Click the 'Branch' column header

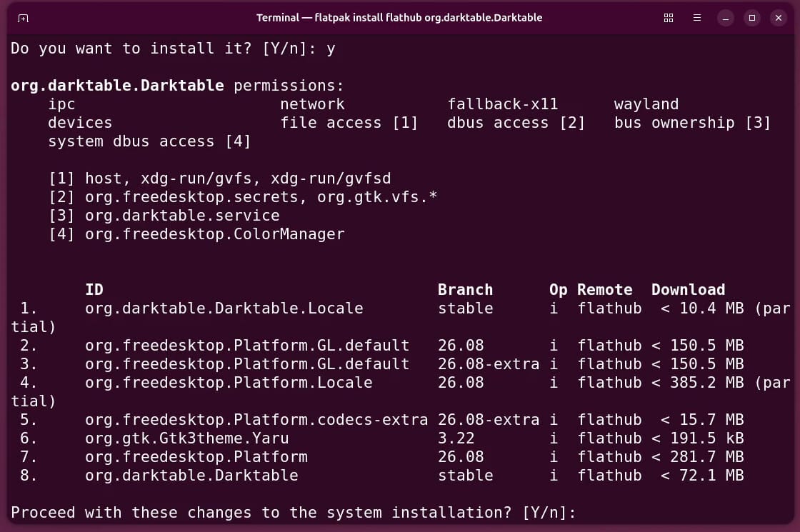(465, 290)
